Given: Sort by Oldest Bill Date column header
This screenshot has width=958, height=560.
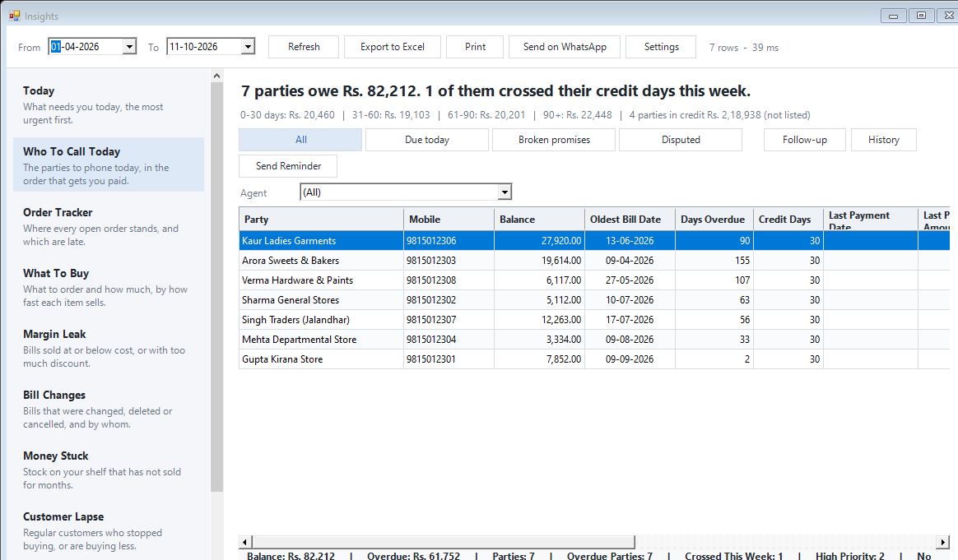Looking at the screenshot, I should [630, 220].
